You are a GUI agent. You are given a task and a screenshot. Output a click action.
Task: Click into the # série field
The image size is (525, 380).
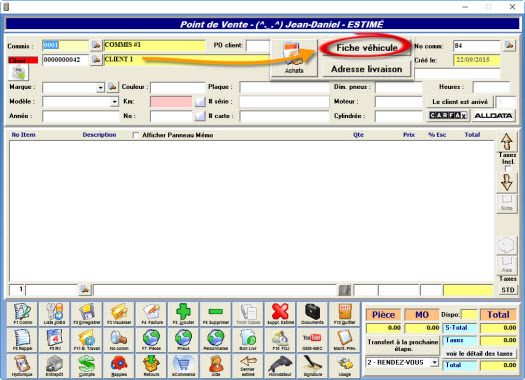(x=284, y=102)
